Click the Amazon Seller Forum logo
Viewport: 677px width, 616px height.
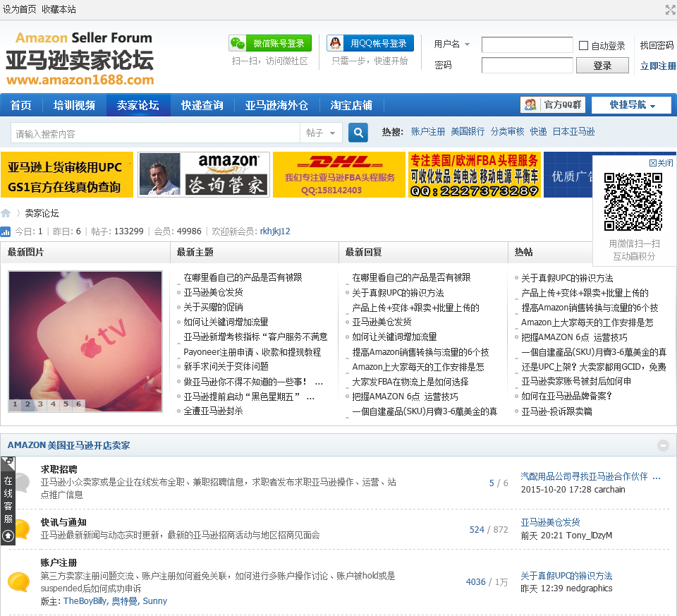click(x=80, y=59)
